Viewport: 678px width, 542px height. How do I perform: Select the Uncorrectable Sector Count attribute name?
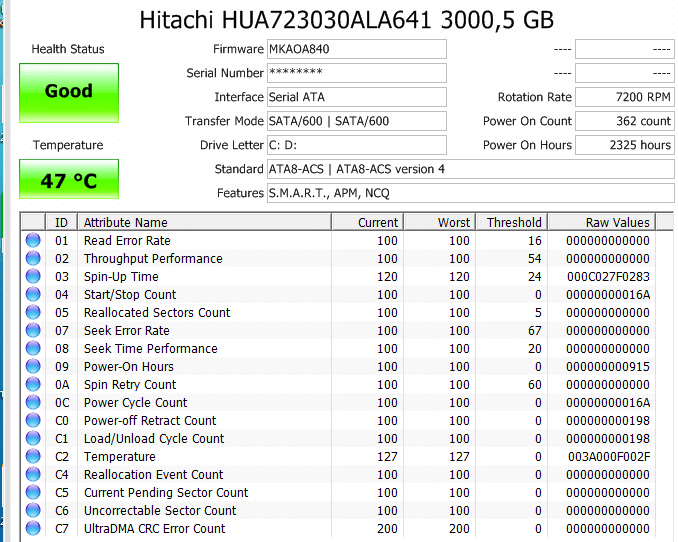(x=160, y=510)
